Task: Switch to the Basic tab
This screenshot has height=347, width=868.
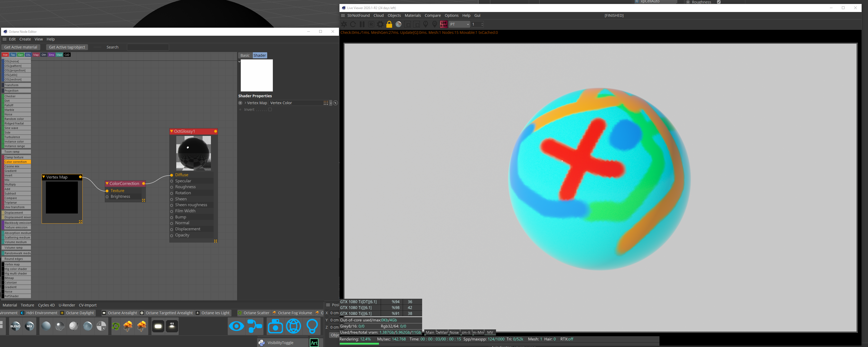Action: coord(245,55)
